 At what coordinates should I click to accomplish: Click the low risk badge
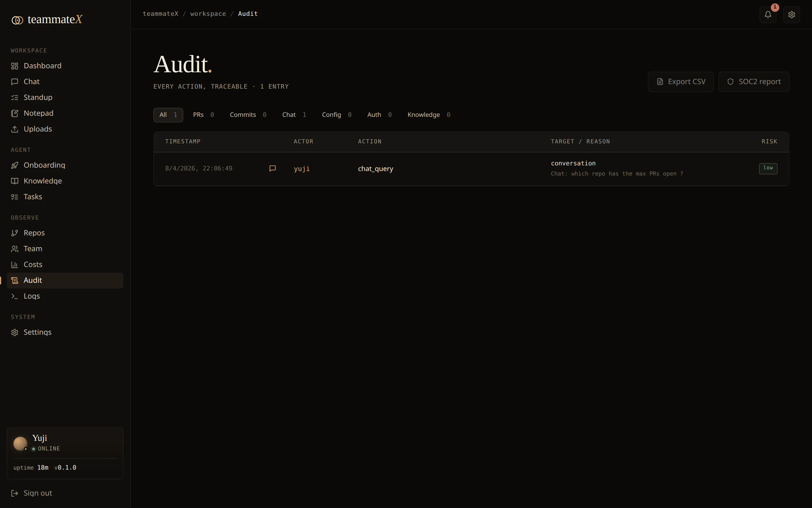(768, 168)
